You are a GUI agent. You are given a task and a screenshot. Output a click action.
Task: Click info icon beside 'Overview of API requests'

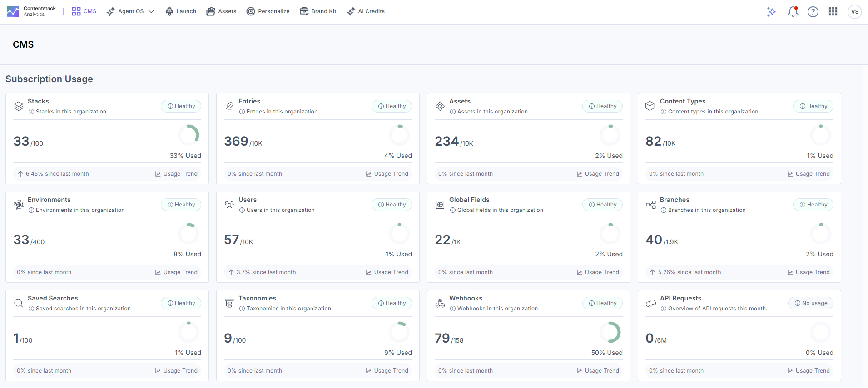tap(664, 309)
